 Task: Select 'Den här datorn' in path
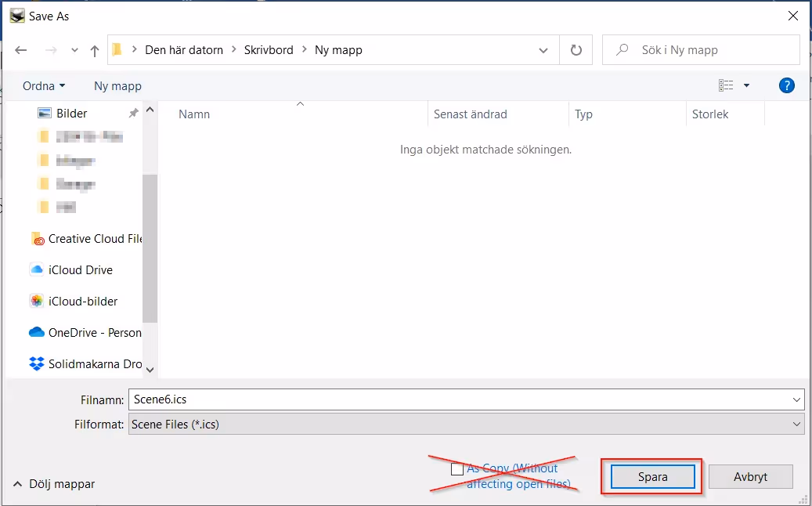coord(184,49)
